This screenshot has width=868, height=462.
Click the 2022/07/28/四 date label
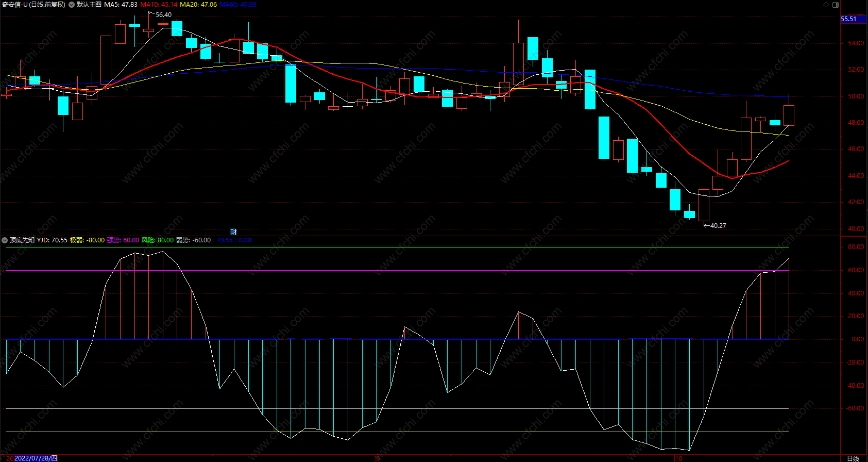(x=36, y=458)
